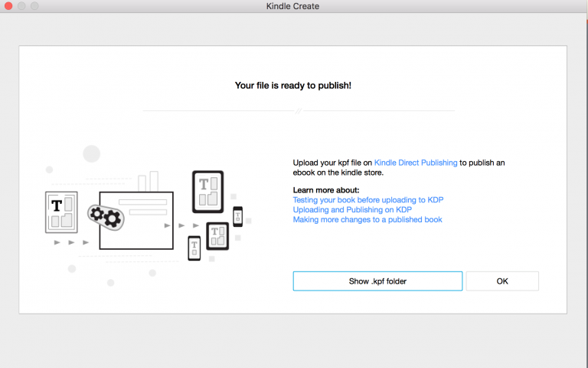Click the large tablet device icon
Image resolution: width=588 pixels, height=368 pixels.
[x=207, y=192]
